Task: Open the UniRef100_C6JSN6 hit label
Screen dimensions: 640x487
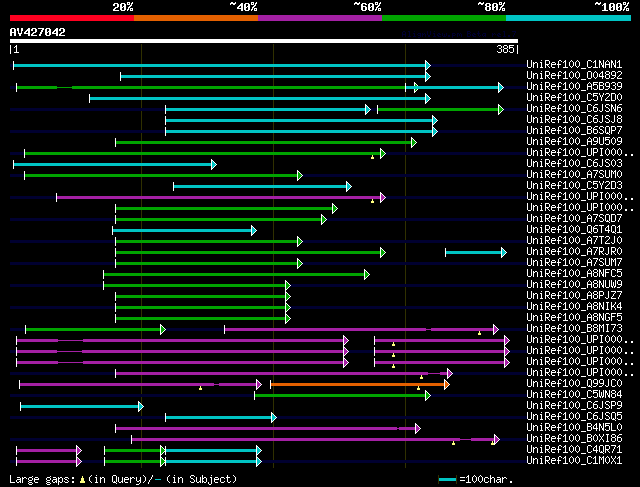Action: 574,109
